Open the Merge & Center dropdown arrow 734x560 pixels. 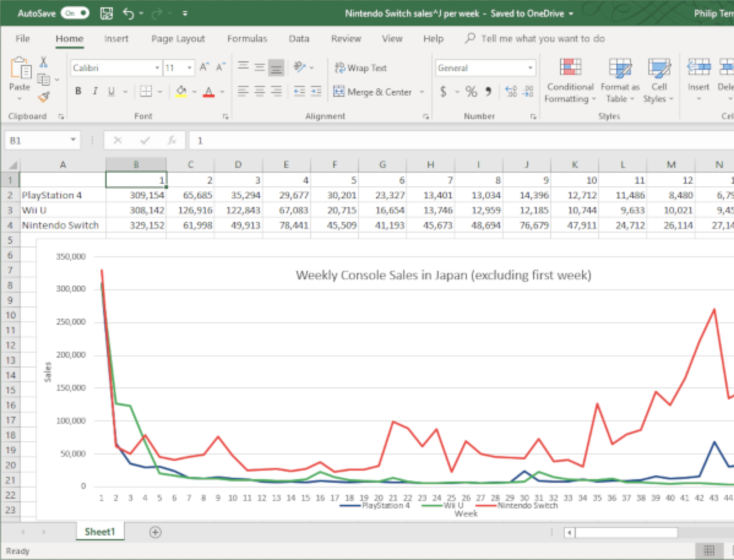tap(422, 92)
